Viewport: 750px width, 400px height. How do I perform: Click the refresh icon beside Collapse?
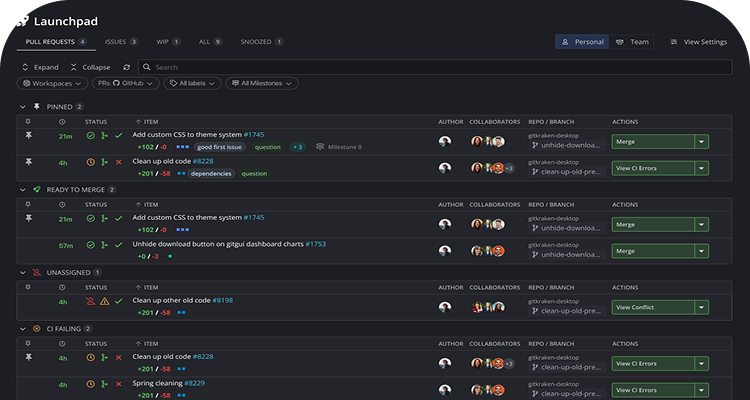click(126, 67)
